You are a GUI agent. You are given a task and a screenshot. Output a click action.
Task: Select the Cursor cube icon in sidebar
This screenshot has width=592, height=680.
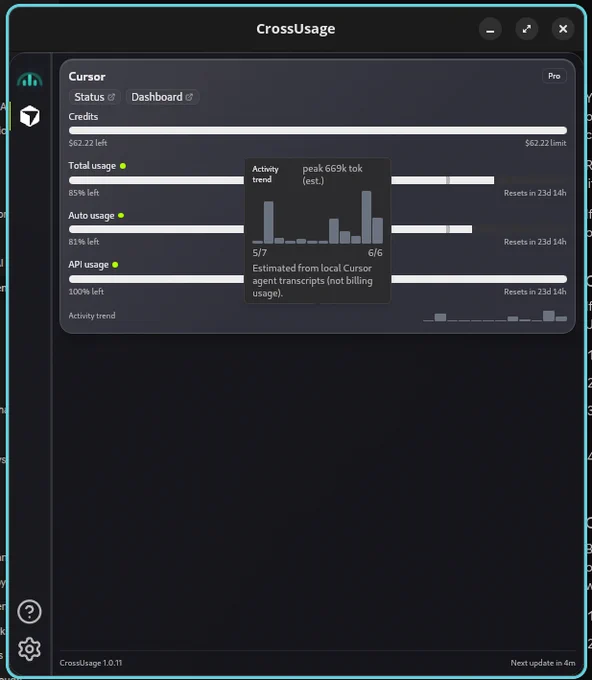29,116
